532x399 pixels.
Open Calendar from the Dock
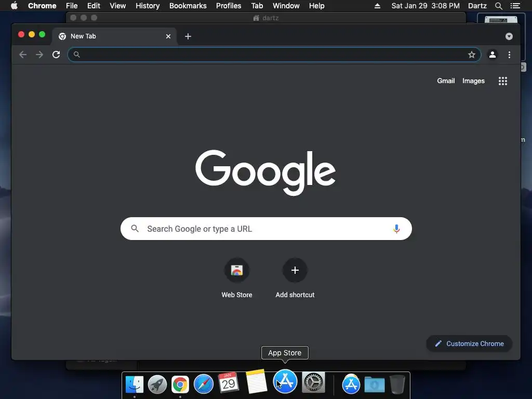[229, 383]
